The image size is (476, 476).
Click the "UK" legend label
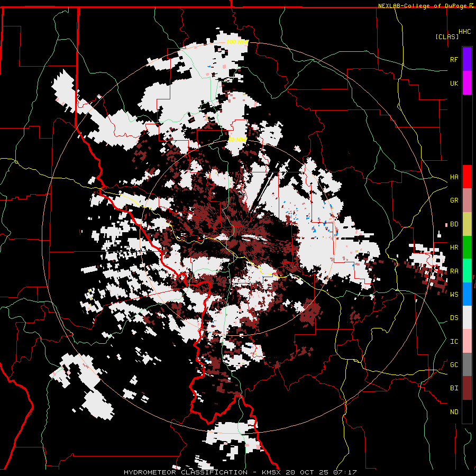coord(454,83)
